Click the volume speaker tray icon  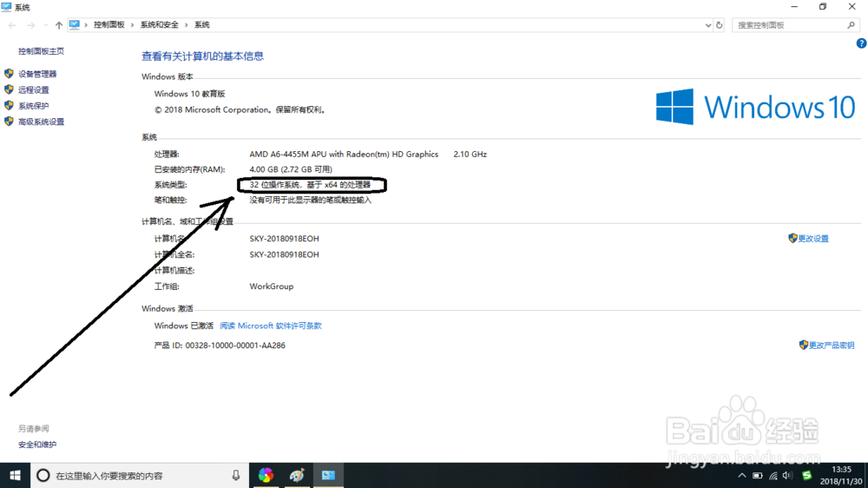(788, 475)
